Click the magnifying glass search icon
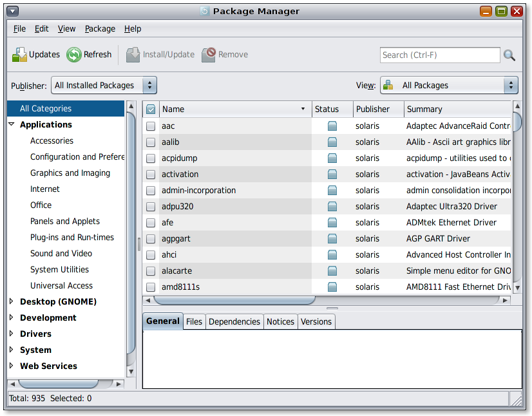The height and width of the screenshot is (416, 532). pyautogui.click(x=509, y=55)
